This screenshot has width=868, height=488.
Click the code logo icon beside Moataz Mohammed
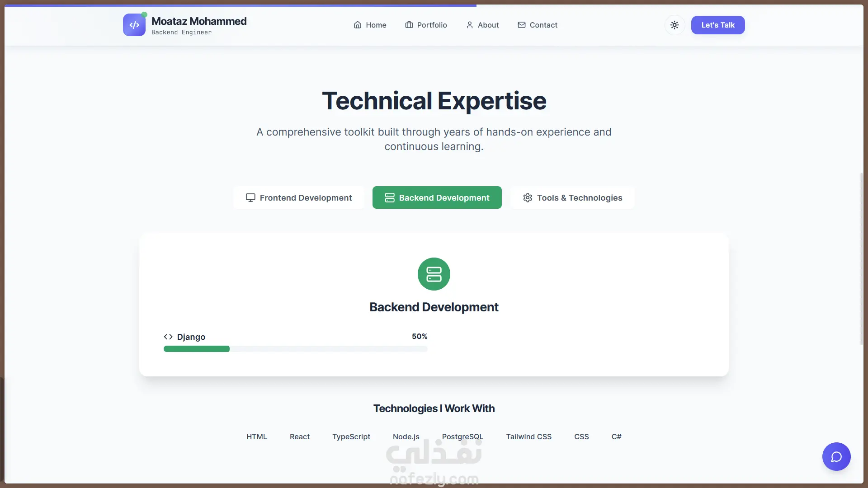click(134, 25)
